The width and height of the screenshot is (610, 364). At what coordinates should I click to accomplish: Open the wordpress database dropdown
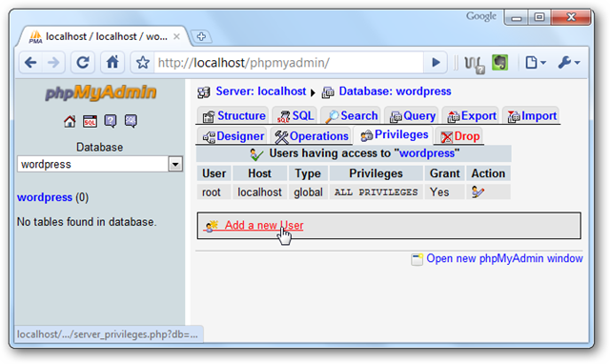coord(99,164)
